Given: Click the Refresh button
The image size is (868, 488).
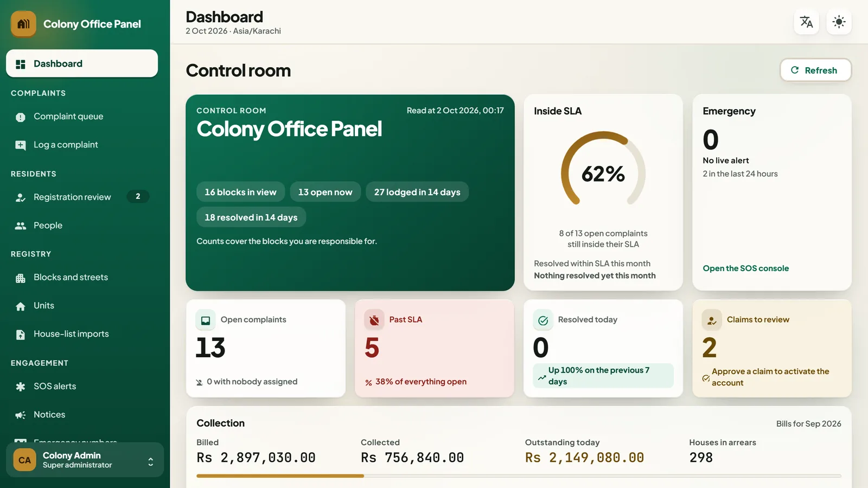Looking at the screenshot, I should pyautogui.click(x=815, y=70).
